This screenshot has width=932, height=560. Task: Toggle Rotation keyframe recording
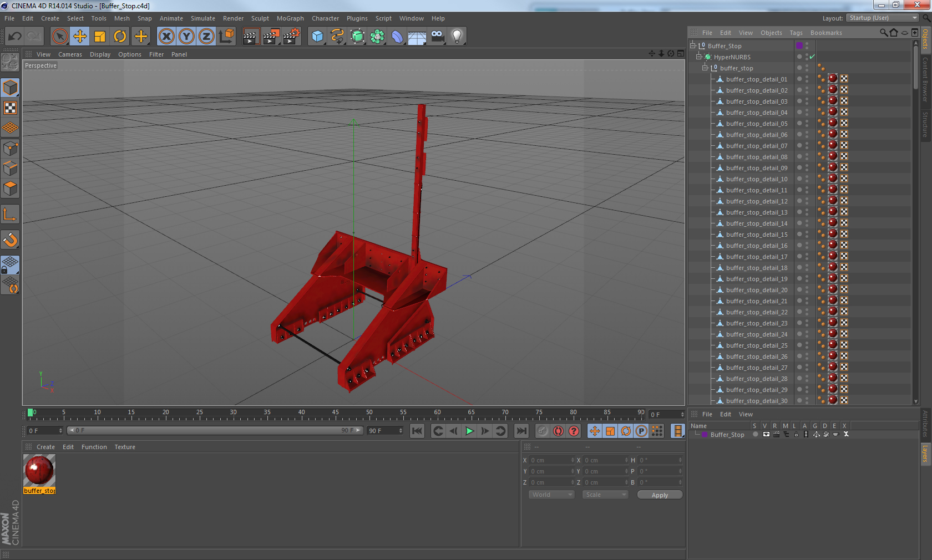(x=626, y=431)
